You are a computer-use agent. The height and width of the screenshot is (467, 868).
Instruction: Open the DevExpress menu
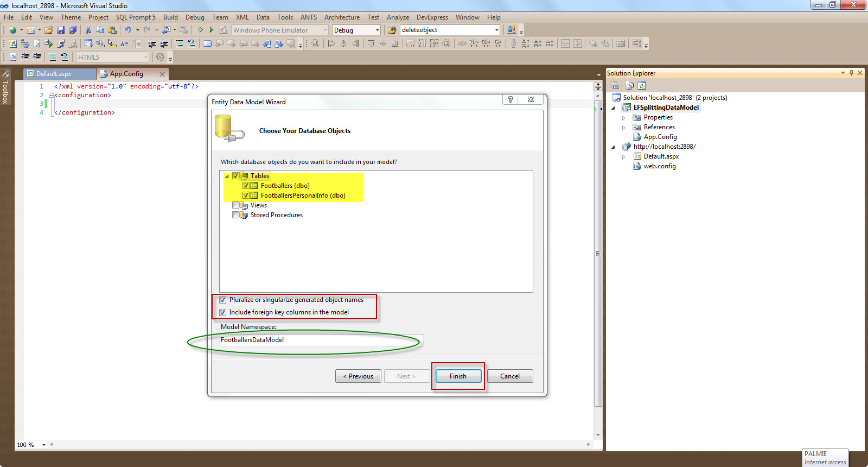(432, 17)
